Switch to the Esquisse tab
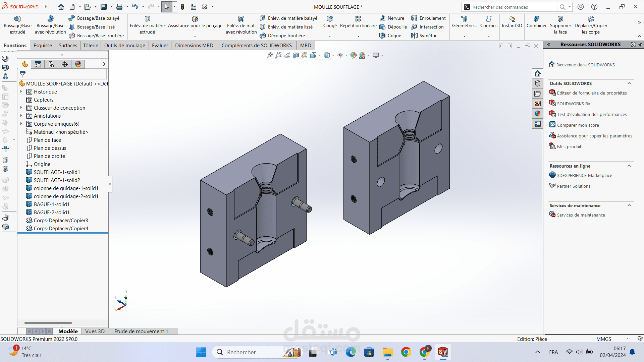 point(43,45)
